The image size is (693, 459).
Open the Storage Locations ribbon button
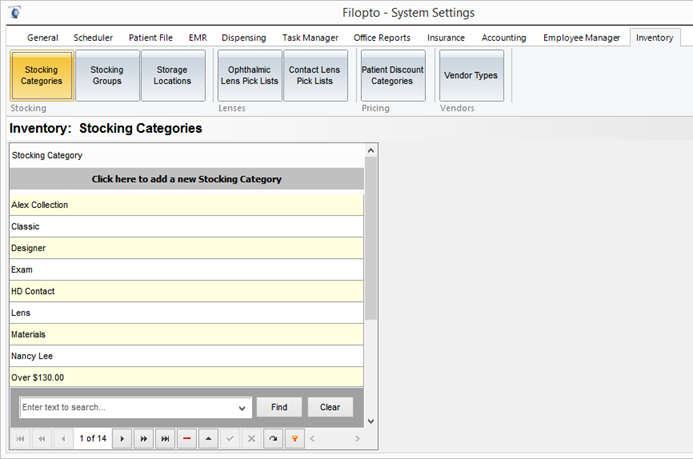(172, 76)
